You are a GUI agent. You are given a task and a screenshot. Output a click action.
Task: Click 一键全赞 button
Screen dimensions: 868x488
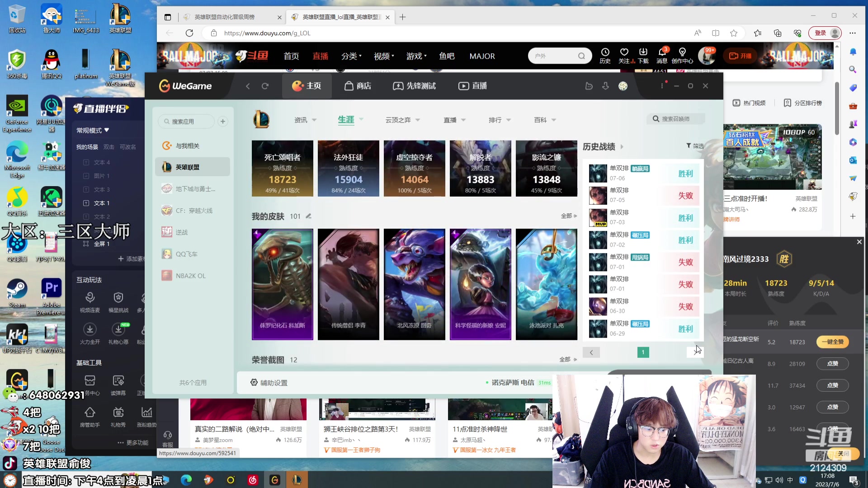[x=832, y=342]
